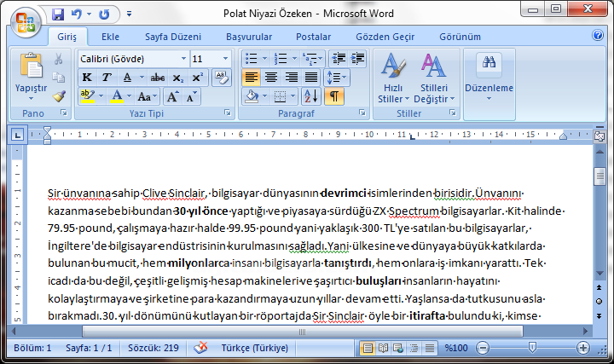
Task: Click the vertical scrollbar thumb
Action: (600, 176)
